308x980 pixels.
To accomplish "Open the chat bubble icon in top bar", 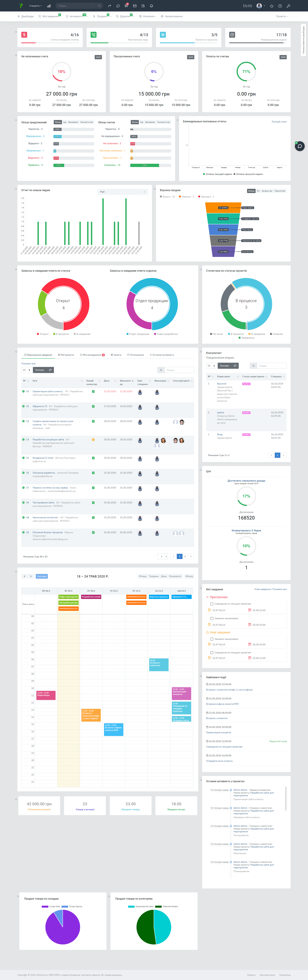I will (118, 6).
